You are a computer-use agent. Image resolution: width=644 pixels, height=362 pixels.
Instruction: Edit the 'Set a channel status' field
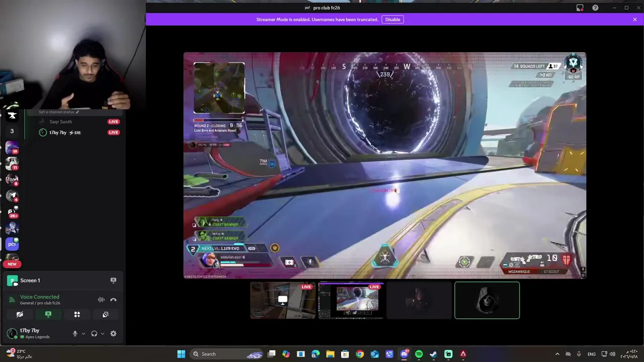click(59, 112)
